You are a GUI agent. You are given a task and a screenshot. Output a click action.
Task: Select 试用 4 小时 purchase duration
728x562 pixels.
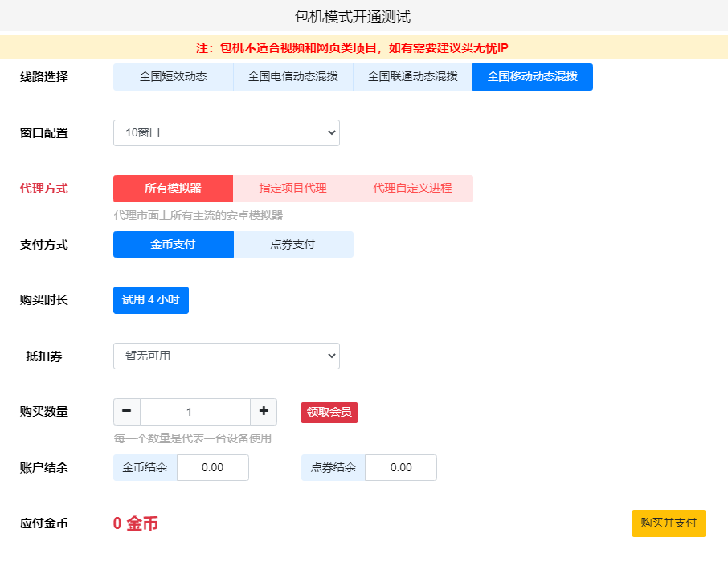click(x=150, y=300)
